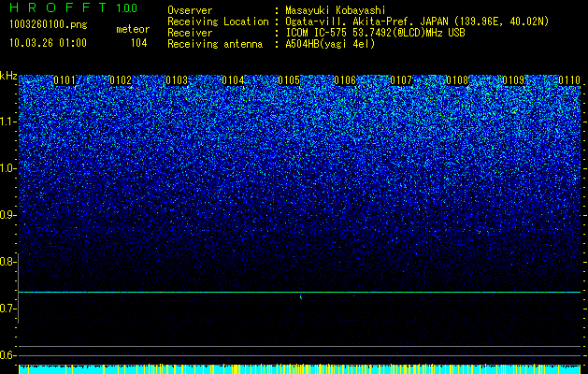Click observer name Masayuki Kobayashi
588x374 pixels.
click(336, 10)
